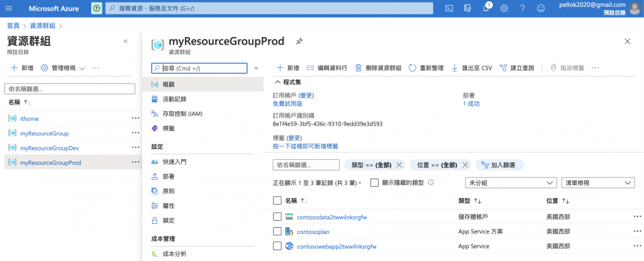
Task: Click 刪除資源群組 button
Action: click(x=378, y=68)
